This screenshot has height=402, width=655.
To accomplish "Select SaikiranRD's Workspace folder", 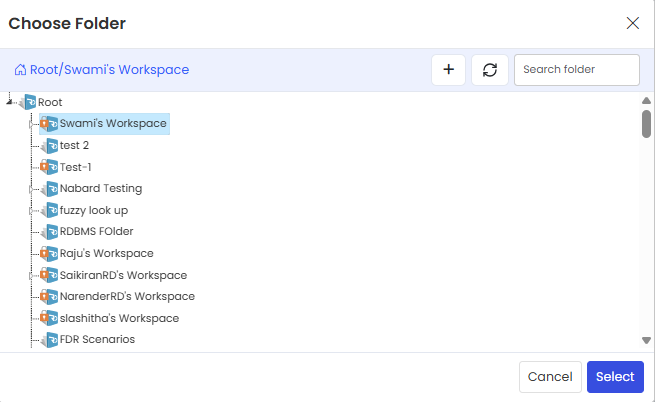I will pos(123,275).
